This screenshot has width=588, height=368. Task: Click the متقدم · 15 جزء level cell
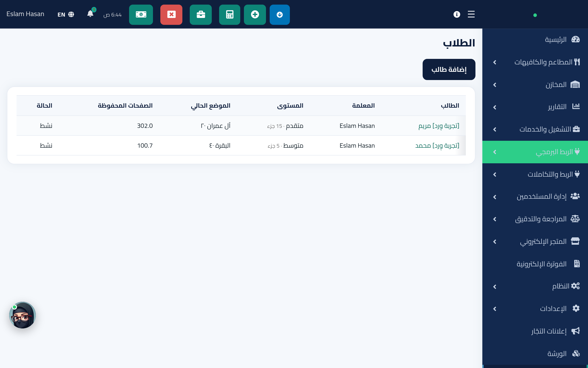coord(285,126)
